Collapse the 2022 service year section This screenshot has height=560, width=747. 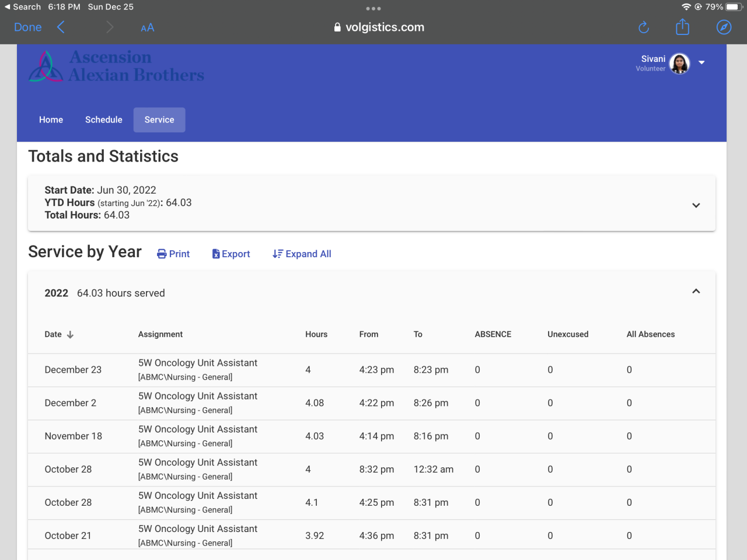(x=696, y=291)
